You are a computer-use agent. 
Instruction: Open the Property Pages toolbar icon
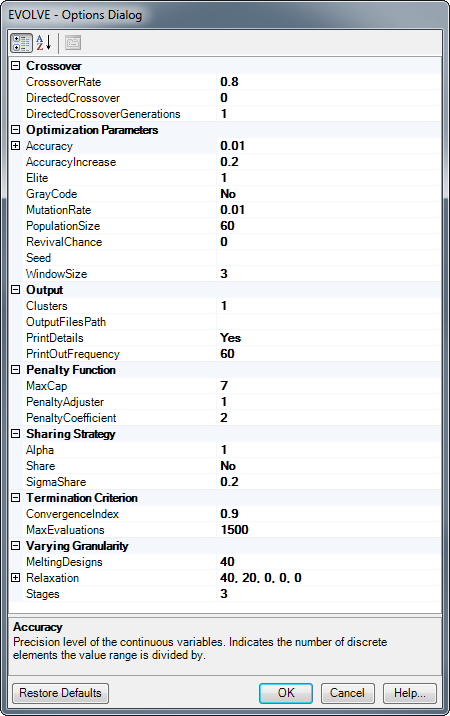pyautogui.click(x=73, y=43)
